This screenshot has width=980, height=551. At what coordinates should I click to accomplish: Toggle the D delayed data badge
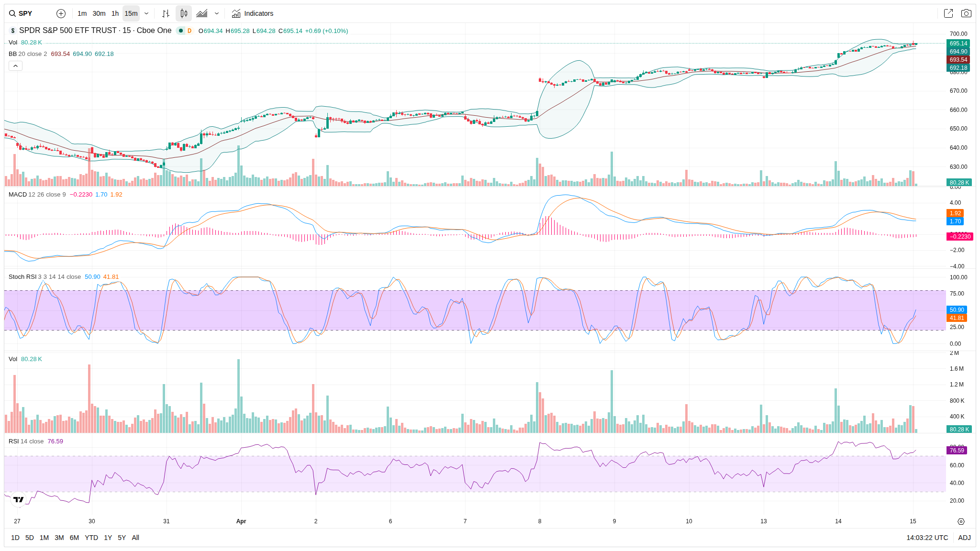click(x=189, y=31)
